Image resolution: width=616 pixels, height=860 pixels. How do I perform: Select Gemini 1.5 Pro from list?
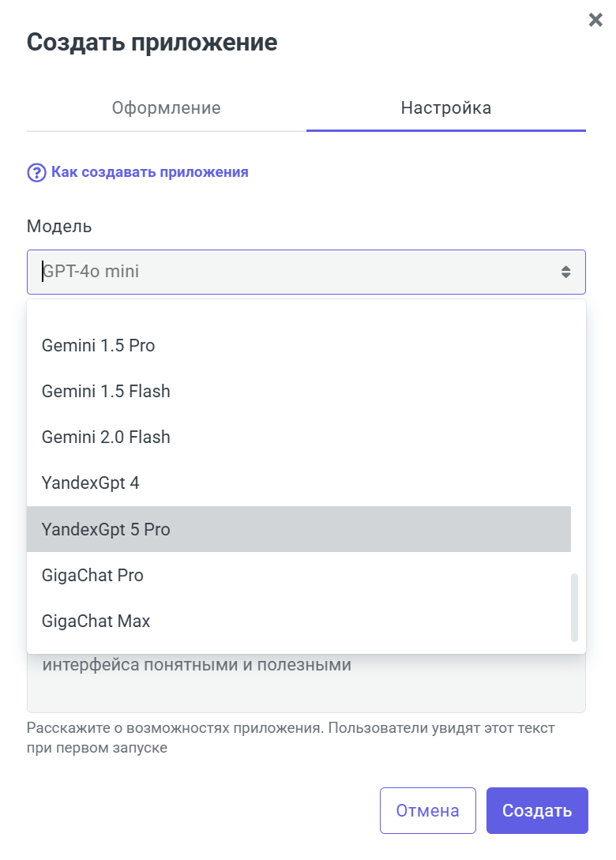(x=99, y=345)
